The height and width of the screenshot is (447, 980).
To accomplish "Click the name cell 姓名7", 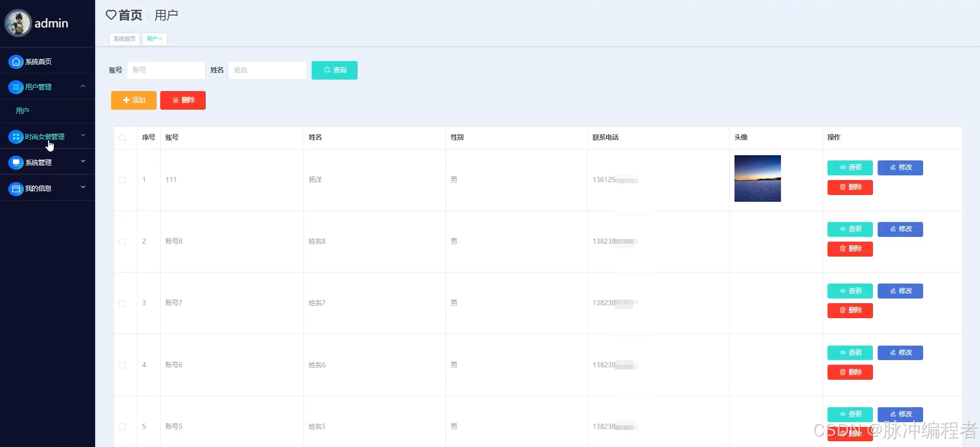I will 317,303.
